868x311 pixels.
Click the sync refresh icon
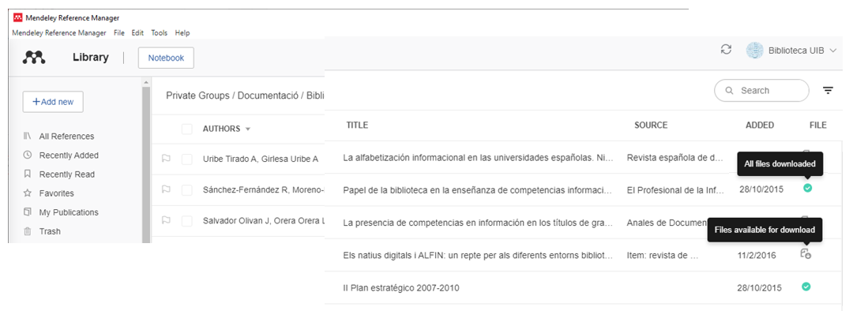pyautogui.click(x=726, y=49)
